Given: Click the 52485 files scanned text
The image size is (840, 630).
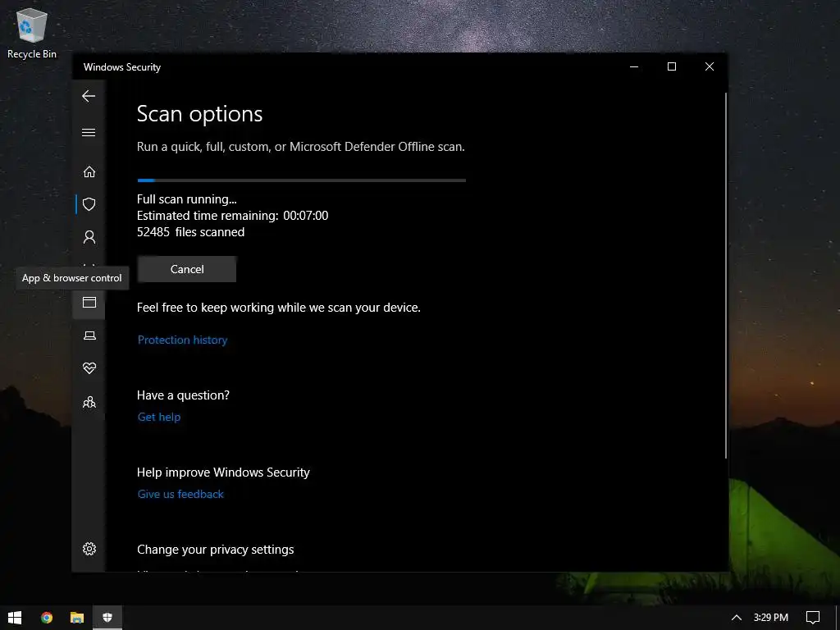Looking at the screenshot, I should click(190, 232).
